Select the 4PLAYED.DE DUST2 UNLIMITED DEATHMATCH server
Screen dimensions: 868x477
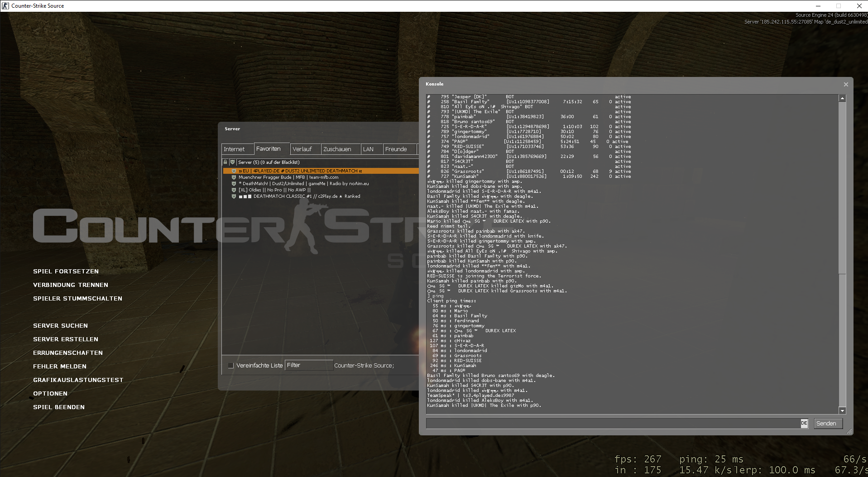[x=321, y=171]
